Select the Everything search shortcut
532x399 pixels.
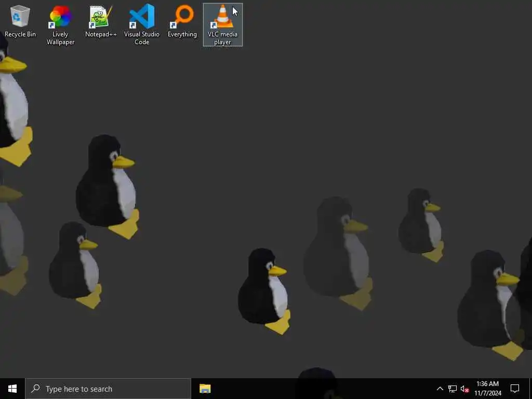182,21
